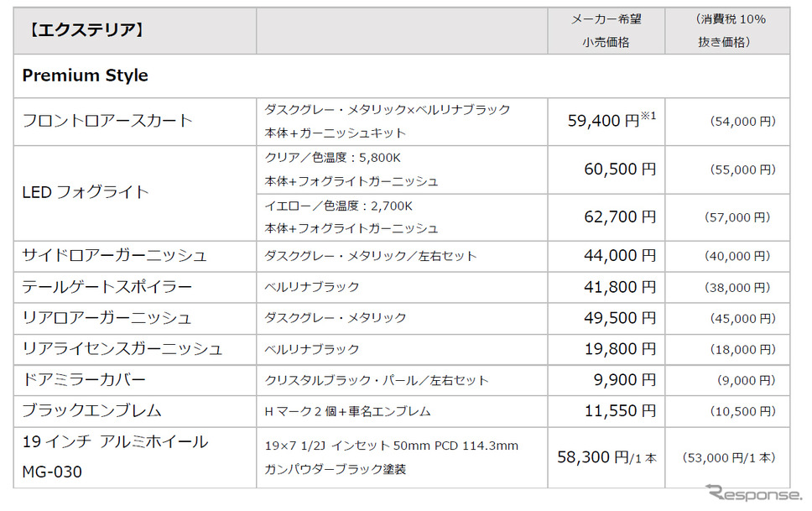
Task: Click the Hマーク2個+車名エンブレム description
Action: point(347,411)
